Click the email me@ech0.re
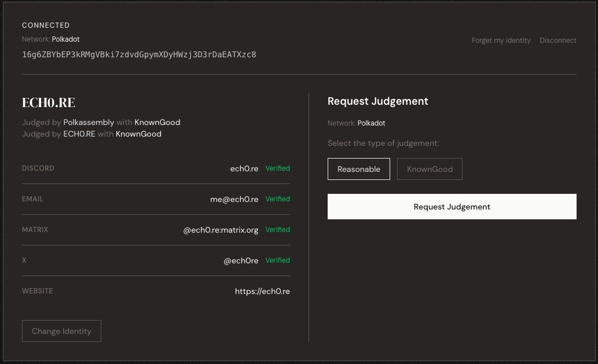The width and height of the screenshot is (598, 364). point(234,199)
